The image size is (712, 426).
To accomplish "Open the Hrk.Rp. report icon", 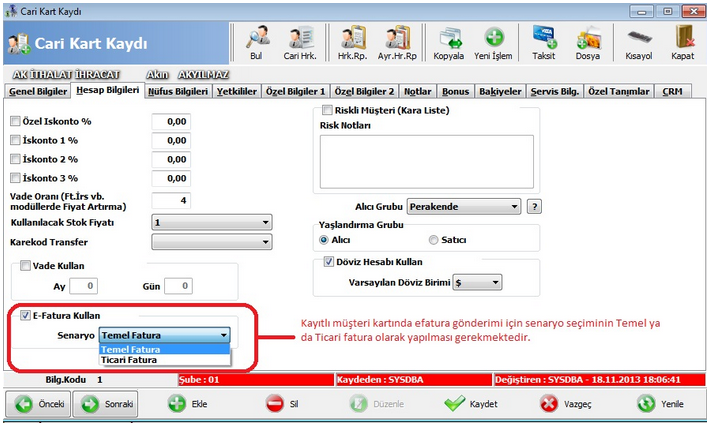I will coord(352,43).
